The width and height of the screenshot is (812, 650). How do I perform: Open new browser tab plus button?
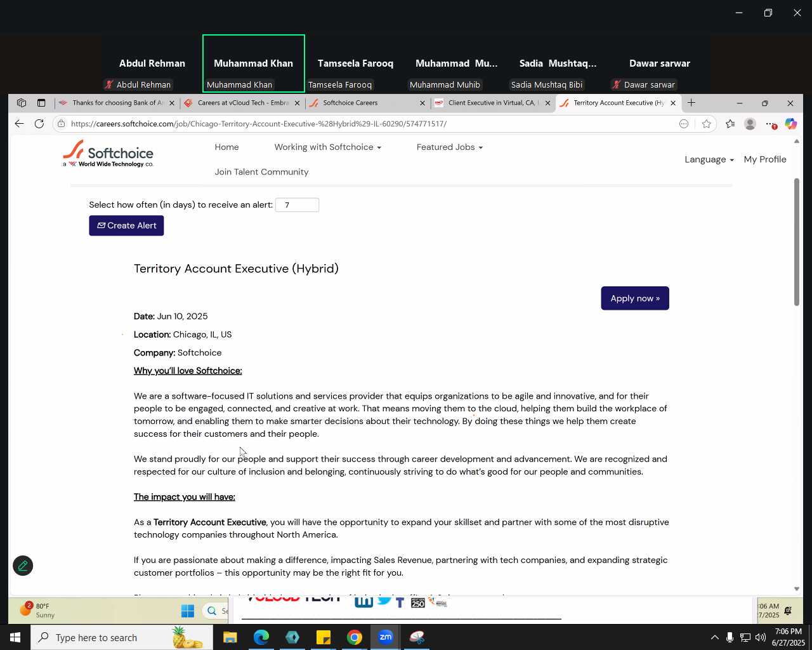pos(691,103)
